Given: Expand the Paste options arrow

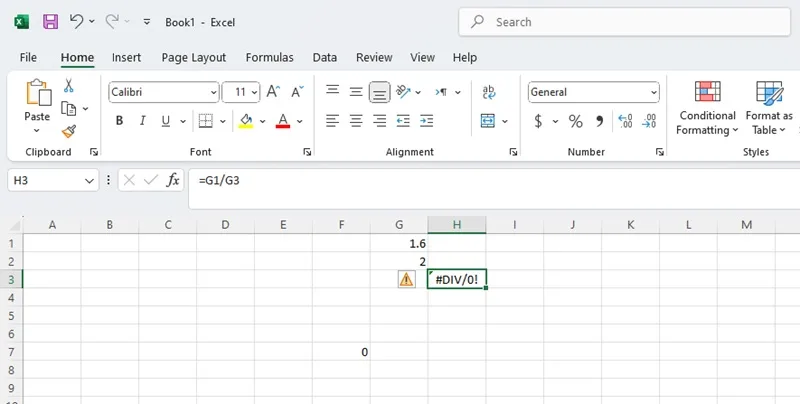Looking at the screenshot, I should (x=37, y=131).
